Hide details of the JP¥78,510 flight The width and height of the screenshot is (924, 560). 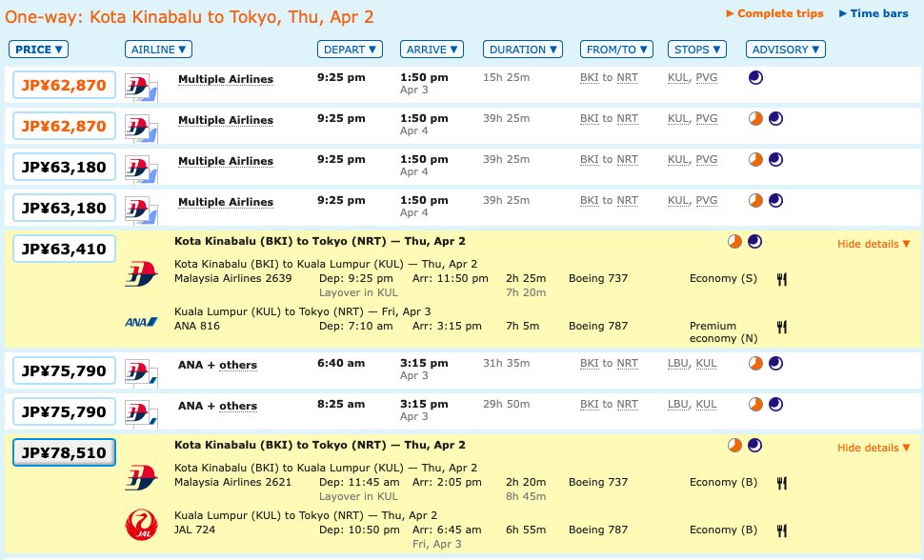click(874, 448)
